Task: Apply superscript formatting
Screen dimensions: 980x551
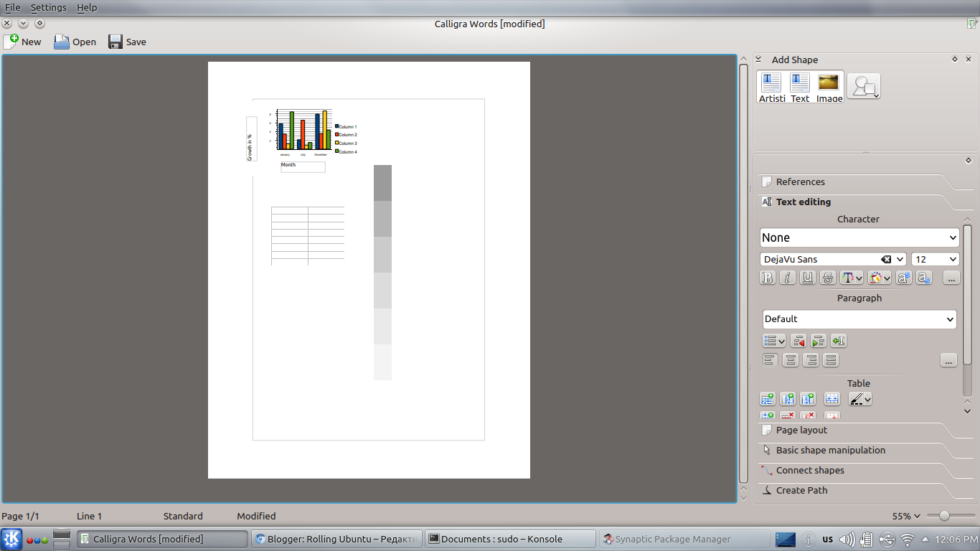Action: (x=903, y=278)
